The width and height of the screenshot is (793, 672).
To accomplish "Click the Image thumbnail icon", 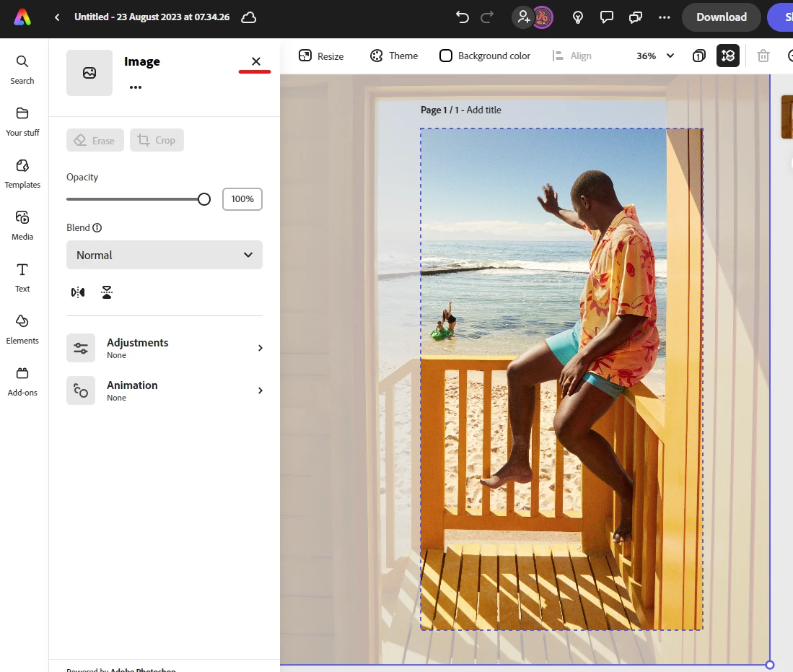I will [89, 73].
